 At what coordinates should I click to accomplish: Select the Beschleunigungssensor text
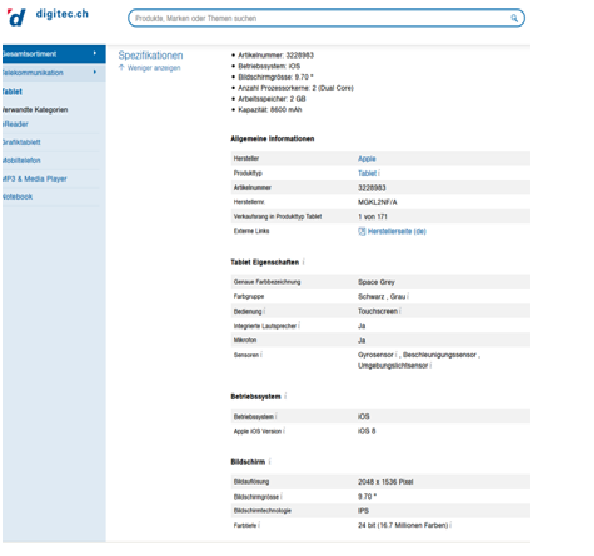[439, 355]
